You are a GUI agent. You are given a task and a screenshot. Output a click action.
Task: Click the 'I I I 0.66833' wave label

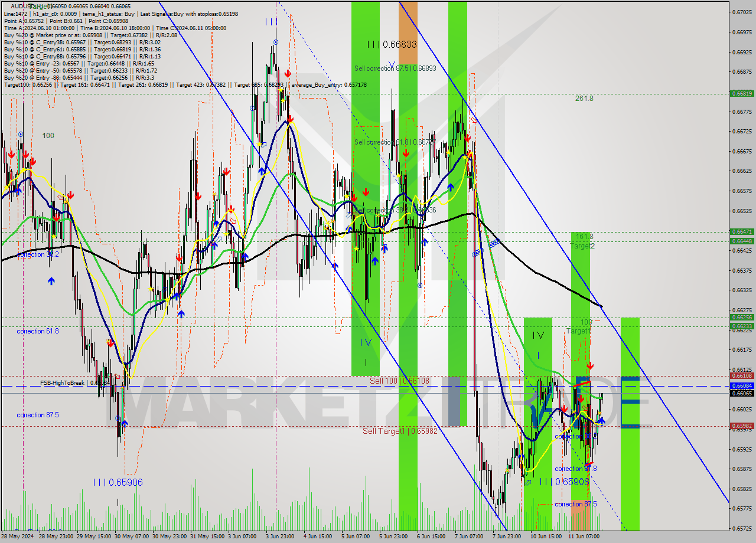pos(392,44)
